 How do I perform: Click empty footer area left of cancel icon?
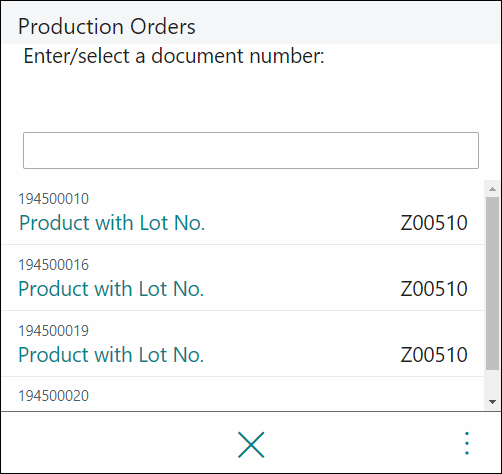coord(117,443)
